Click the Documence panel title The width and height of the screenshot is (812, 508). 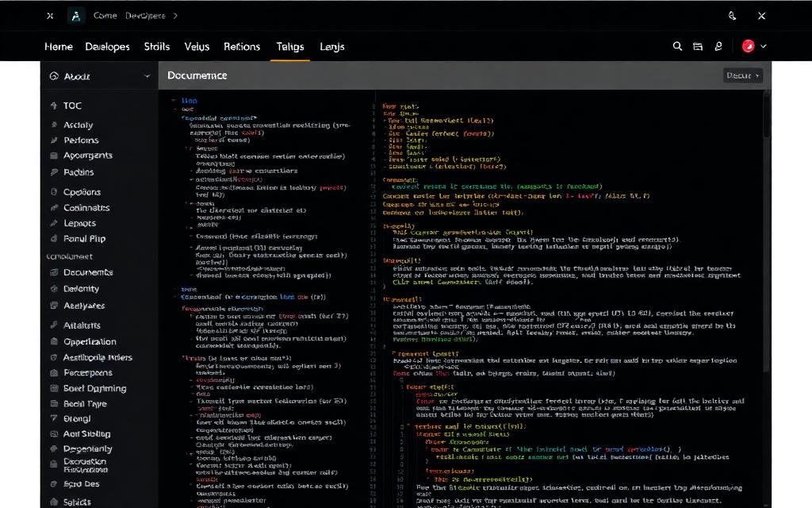point(197,75)
